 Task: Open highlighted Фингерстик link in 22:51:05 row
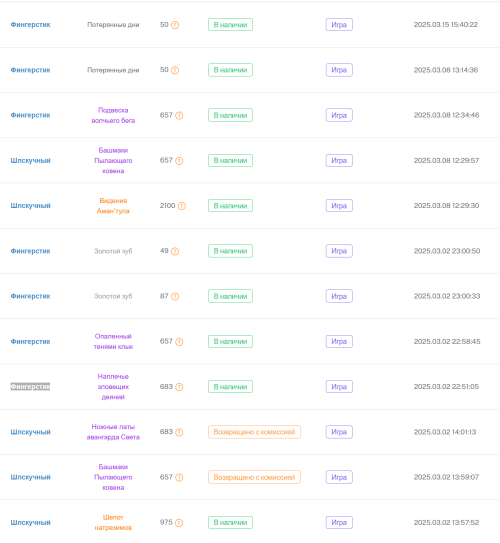[30, 386]
